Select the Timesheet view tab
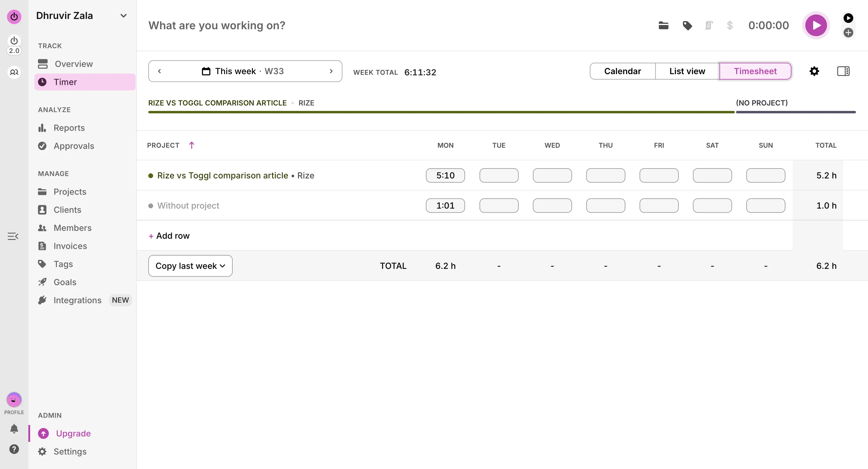The image size is (868, 469). 755,71
